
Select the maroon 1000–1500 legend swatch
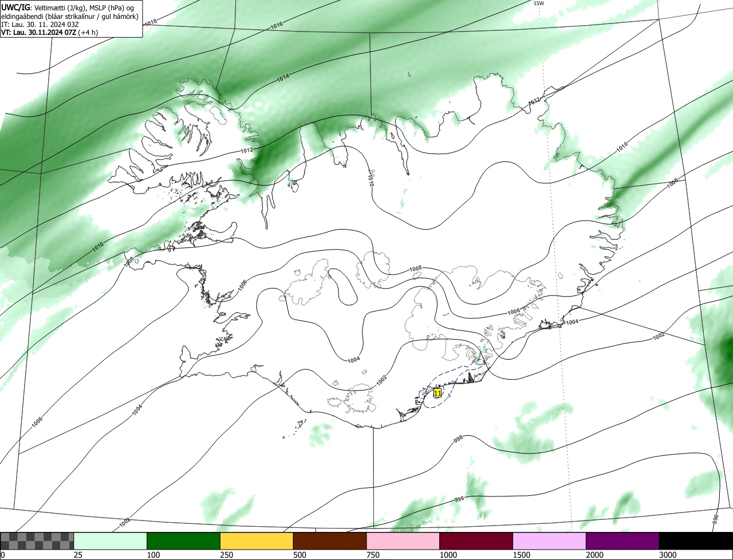476,541
